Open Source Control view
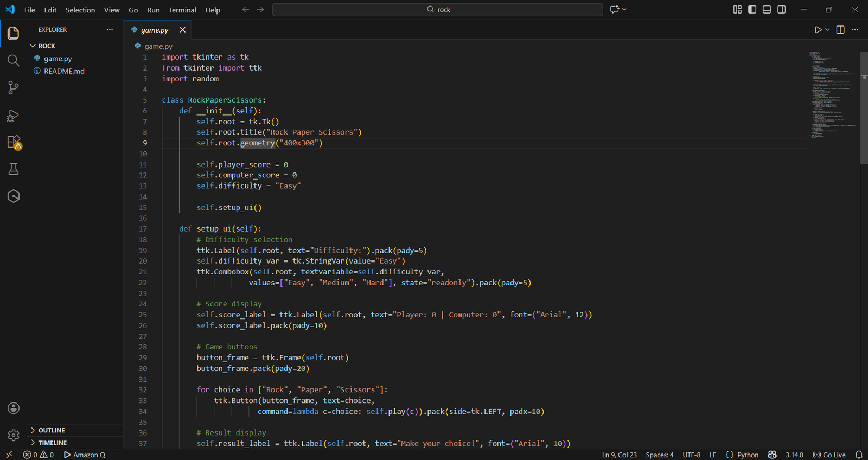This screenshot has height=460, width=868. (14, 88)
